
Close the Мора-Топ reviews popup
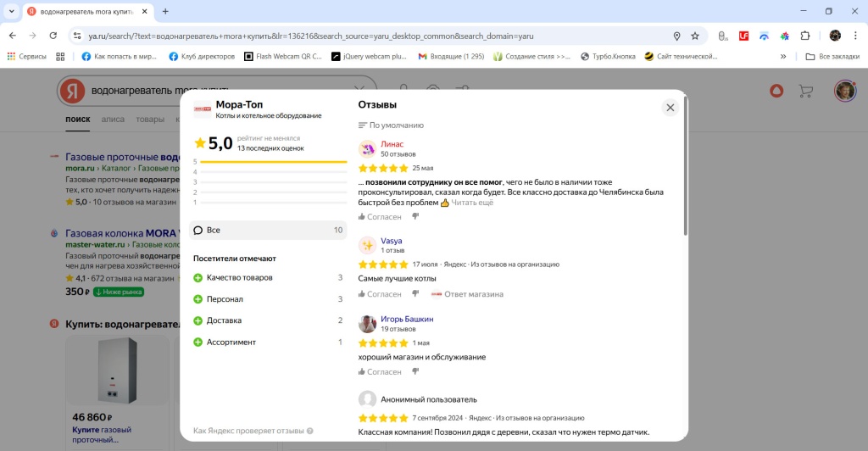[670, 108]
